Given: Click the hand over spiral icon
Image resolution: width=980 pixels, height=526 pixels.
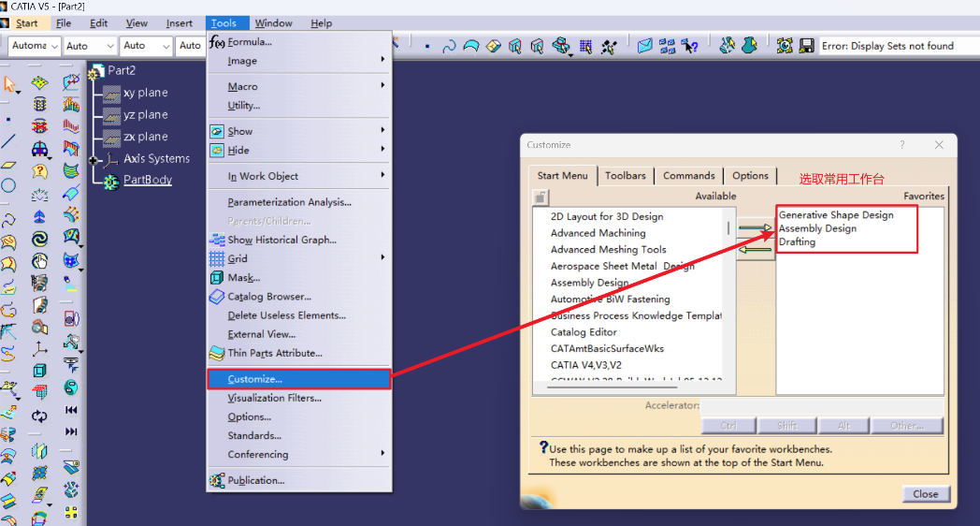Looking at the screenshot, I should point(39,261).
